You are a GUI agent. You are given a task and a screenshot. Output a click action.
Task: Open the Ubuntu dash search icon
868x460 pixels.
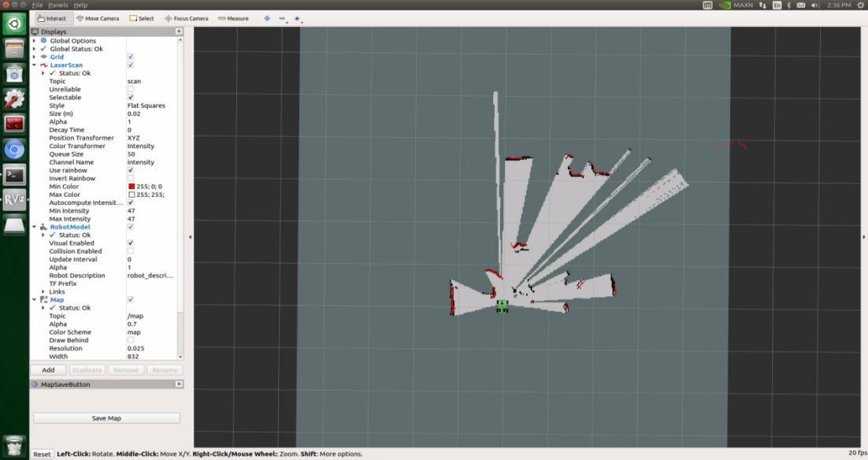(x=14, y=24)
